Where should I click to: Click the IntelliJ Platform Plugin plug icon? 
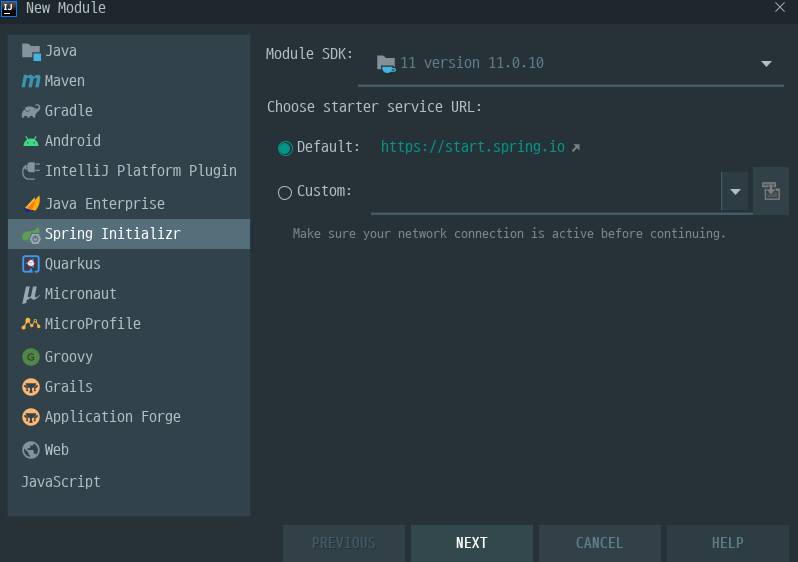(31, 171)
